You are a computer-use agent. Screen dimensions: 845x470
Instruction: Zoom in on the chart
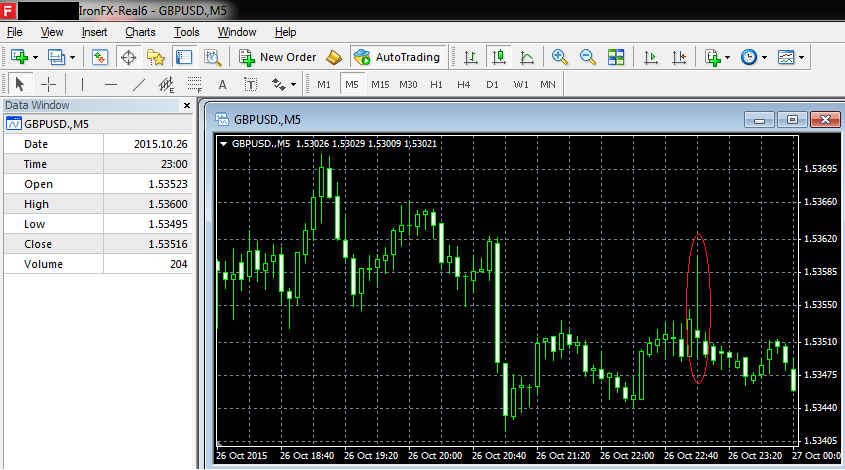[559, 57]
